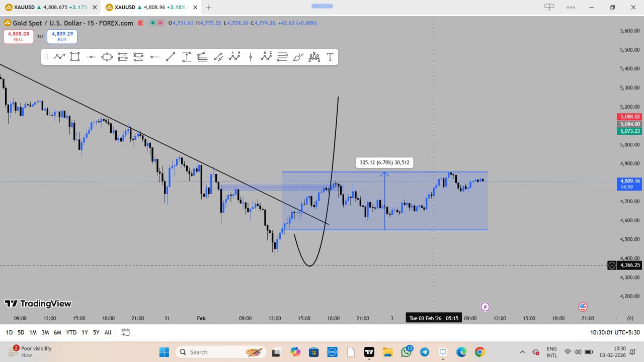Select the All time range
This screenshot has width=644, height=362.
click(108, 332)
